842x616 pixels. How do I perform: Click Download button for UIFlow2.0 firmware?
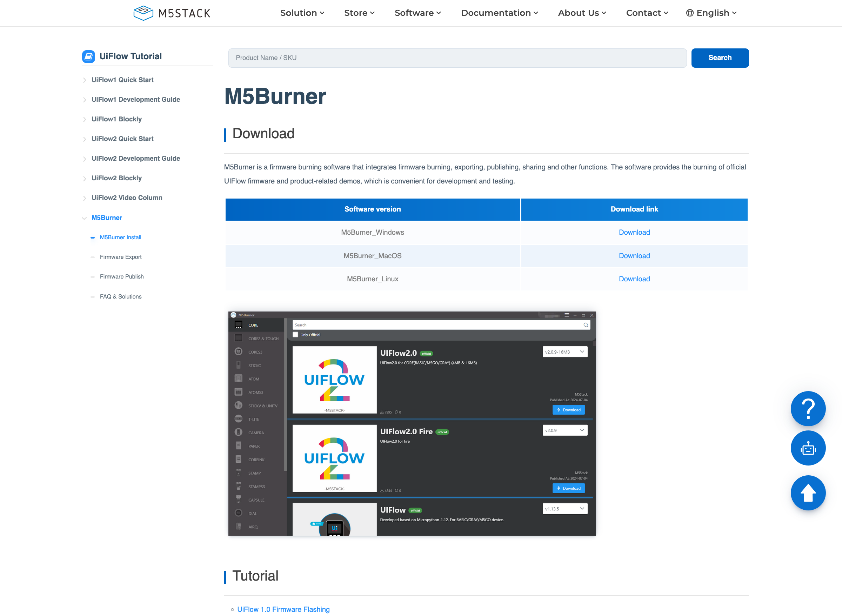(x=568, y=409)
